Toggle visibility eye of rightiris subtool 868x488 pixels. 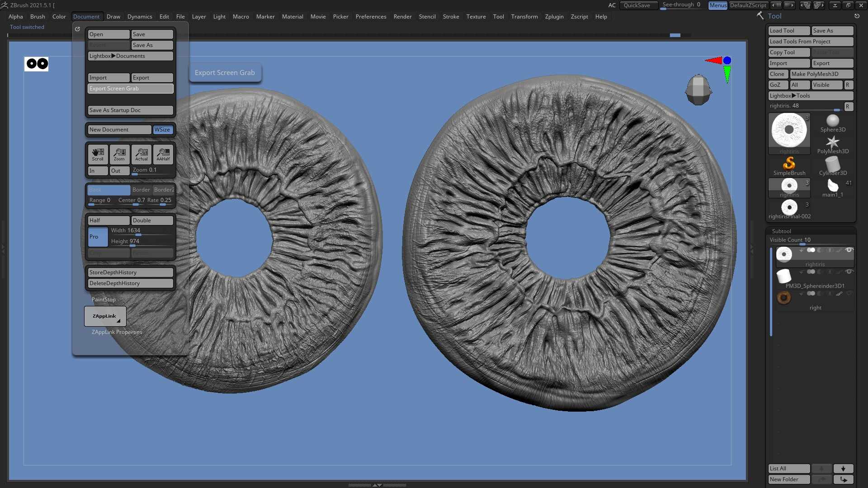click(849, 250)
